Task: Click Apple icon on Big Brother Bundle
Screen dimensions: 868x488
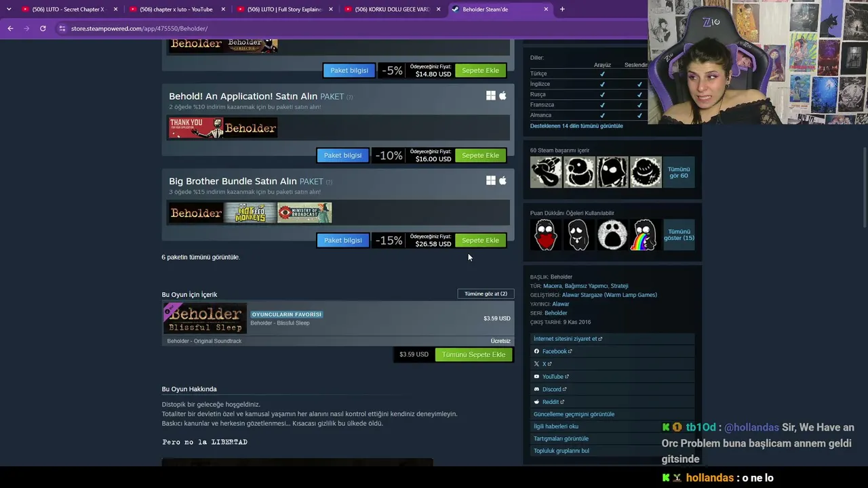Action: point(502,180)
